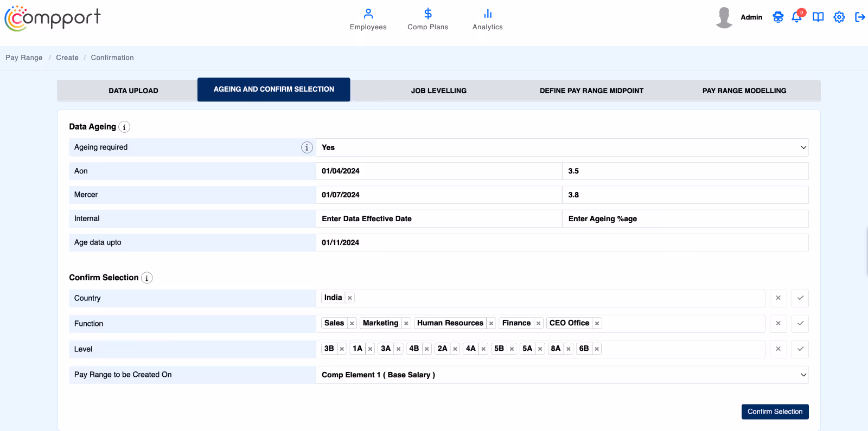Open the settings gear
This screenshot has height=431, width=868.
pos(839,17)
